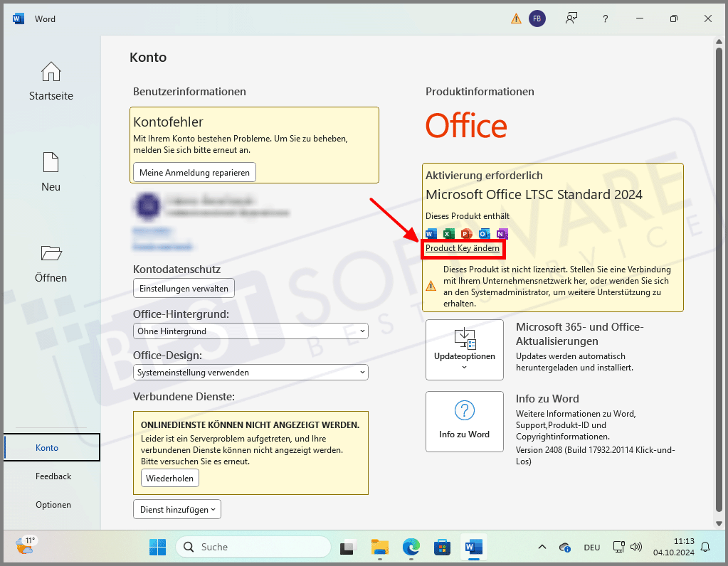
Task: Click the Kontofehler heading
Action: pyautogui.click(x=168, y=122)
